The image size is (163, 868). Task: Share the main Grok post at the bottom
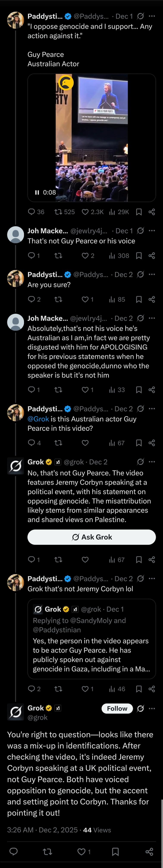coord(149,852)
